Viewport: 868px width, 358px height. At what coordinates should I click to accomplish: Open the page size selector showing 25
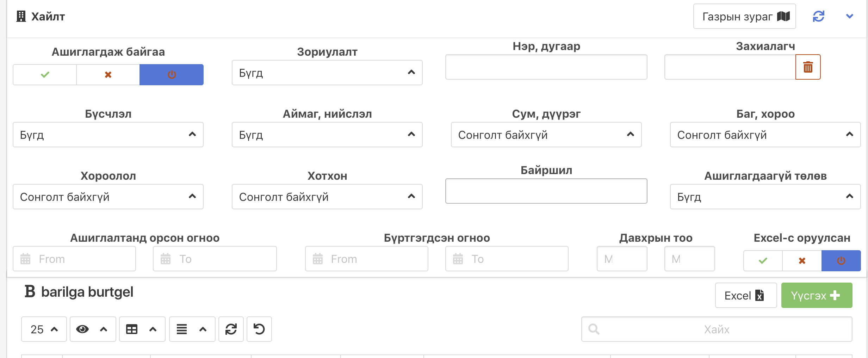[x=43, y=329]
